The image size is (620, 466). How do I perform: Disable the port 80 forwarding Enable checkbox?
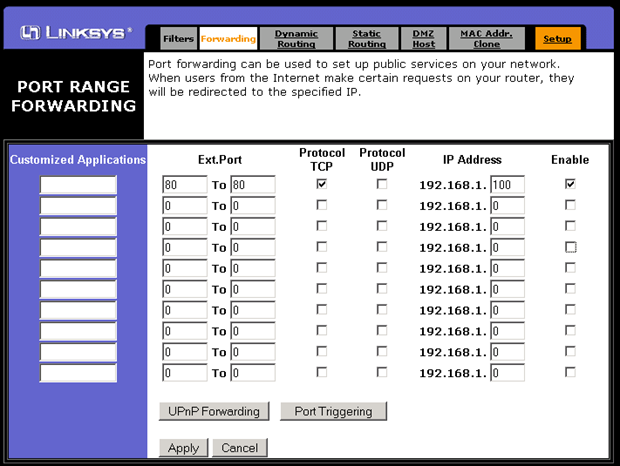[570, 184]
